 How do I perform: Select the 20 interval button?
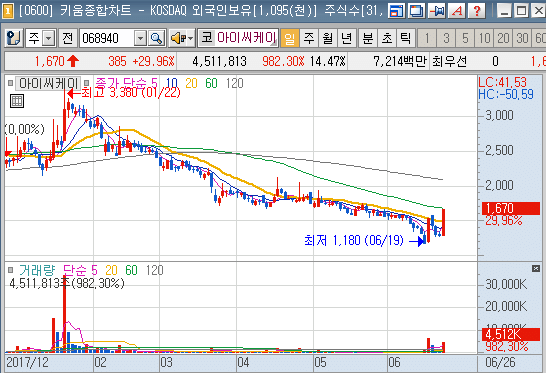click(503, 38)
